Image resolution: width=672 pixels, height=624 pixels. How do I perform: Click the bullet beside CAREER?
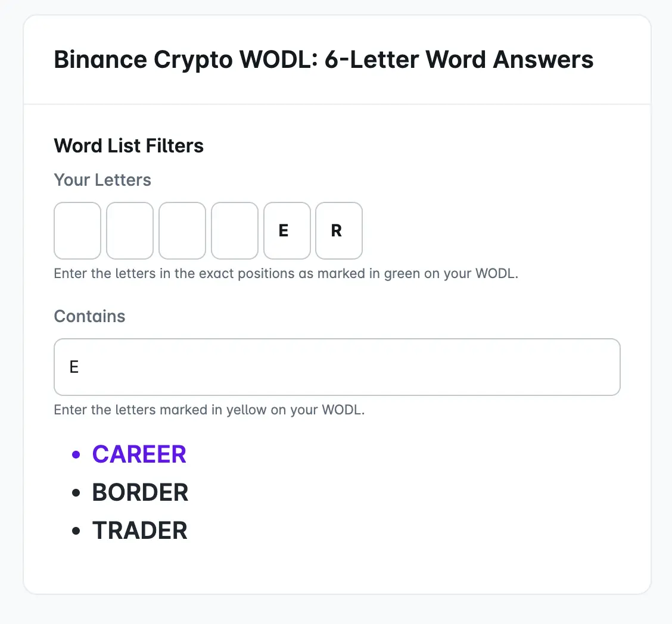coord(76,454)
